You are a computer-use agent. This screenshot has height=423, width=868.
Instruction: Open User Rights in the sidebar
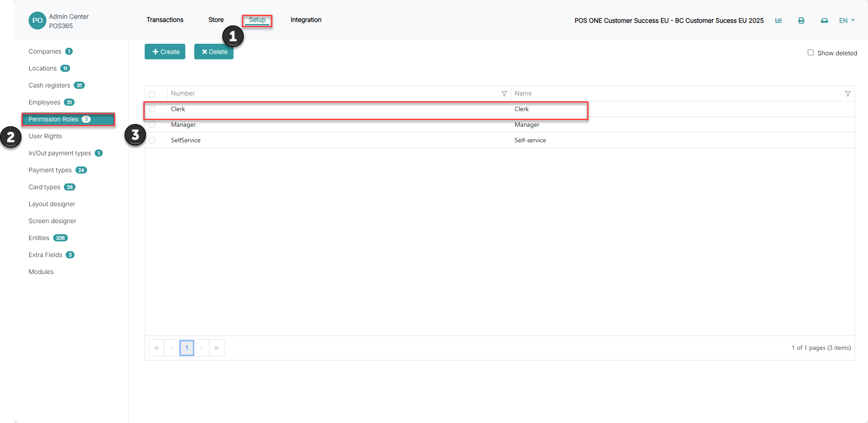(x=45, y=136)
